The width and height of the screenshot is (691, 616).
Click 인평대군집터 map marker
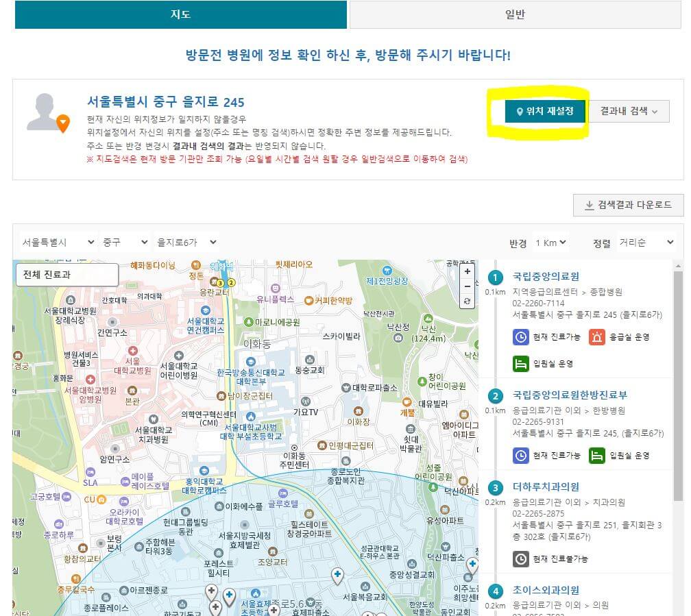tap(322, 445)
